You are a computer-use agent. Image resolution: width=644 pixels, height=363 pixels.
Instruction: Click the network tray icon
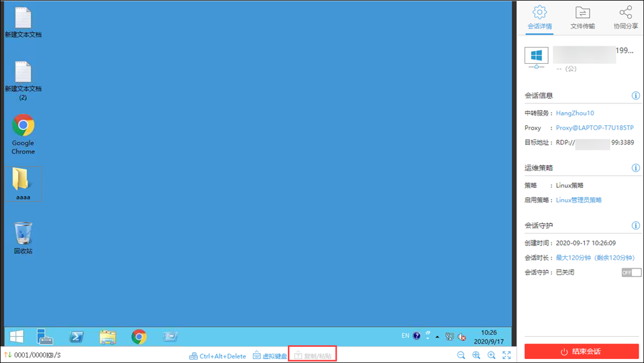point(449,337)
